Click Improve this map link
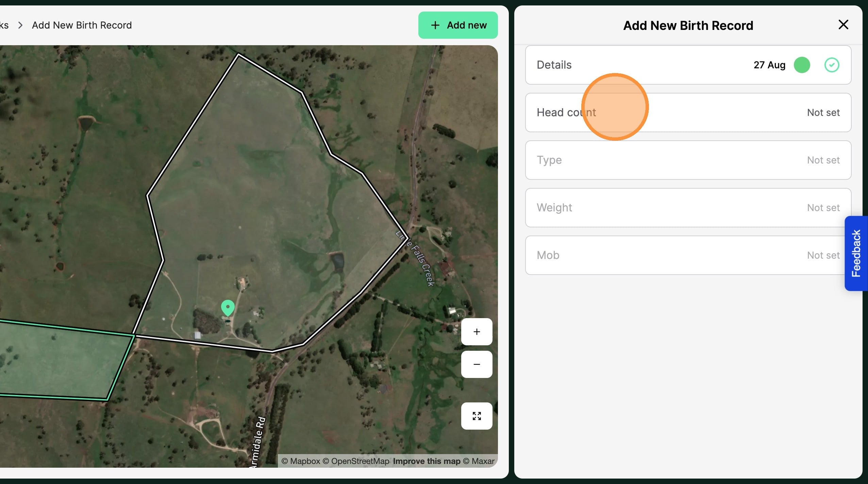The image size is (868, 484). (427, 461)
